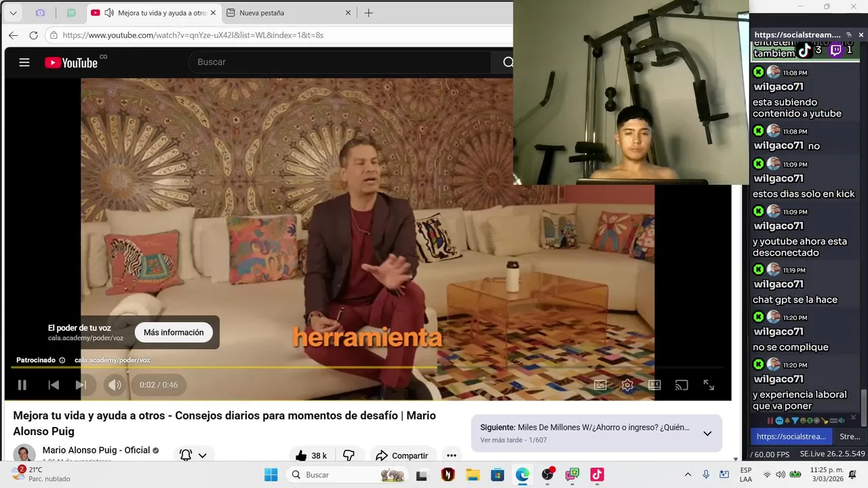The image size is (868, 488).
Task: Select the Mejora tu vida YouTube tab
Action: (x=153, y=13)
